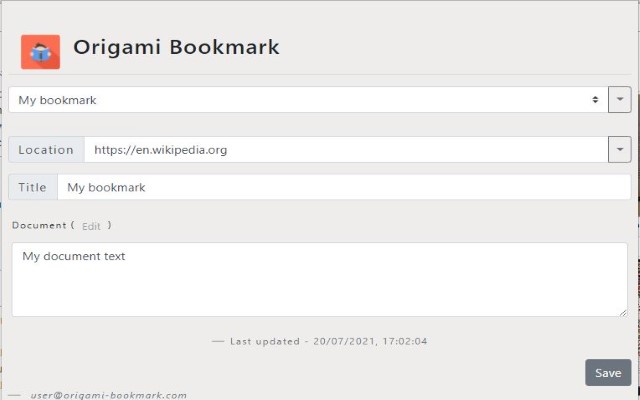
Task: Click inside the document text area
Action: (319, 280)
